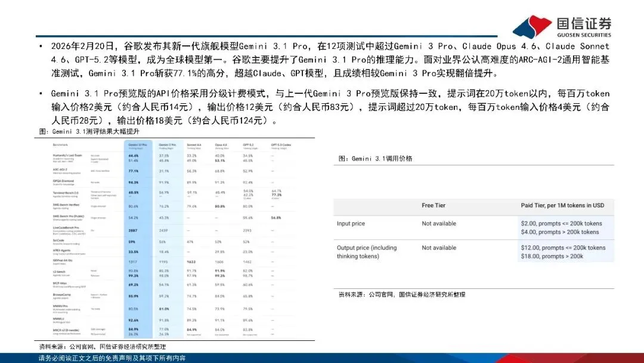This screenshot has height=363, width=644.
Task: Select the 'BrowseComp' benchmark label
Action: (x=61, y=295)
